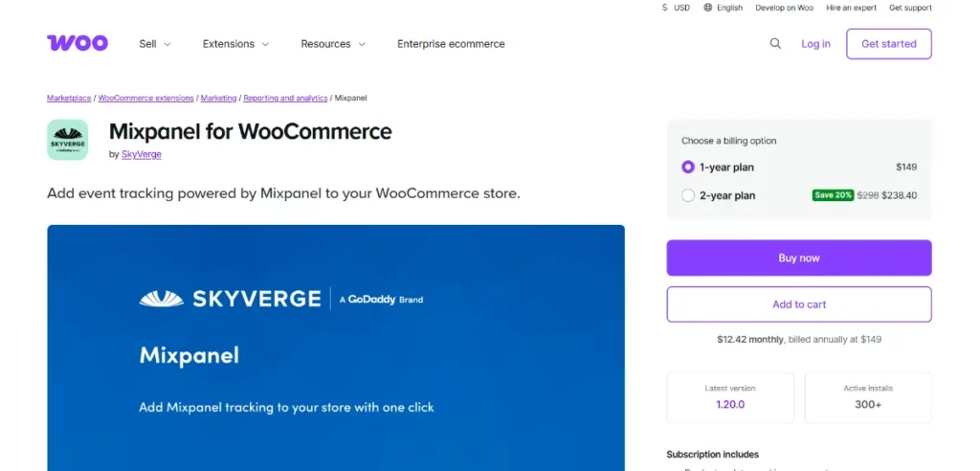The width and height of the screenshot is (980, 471).
Task: Visit the SkyVerge author link
Action: (142, 154)
